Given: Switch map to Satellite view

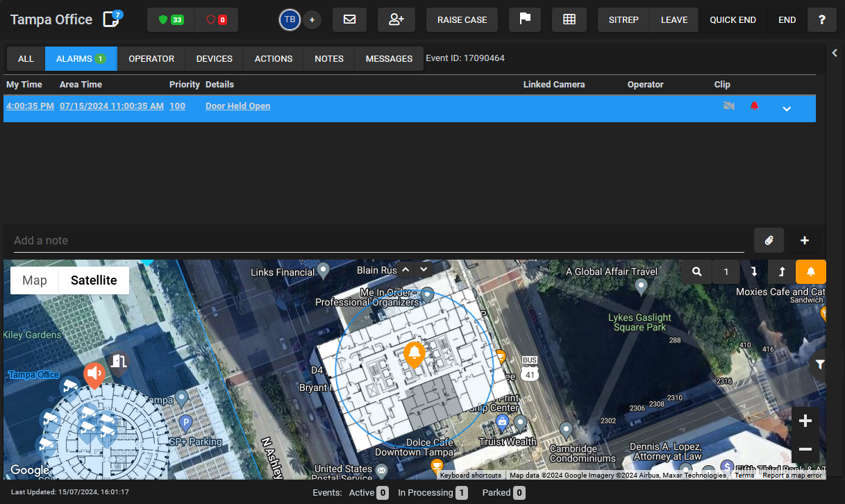Looking at the screenshot, I should coord(94,280).
